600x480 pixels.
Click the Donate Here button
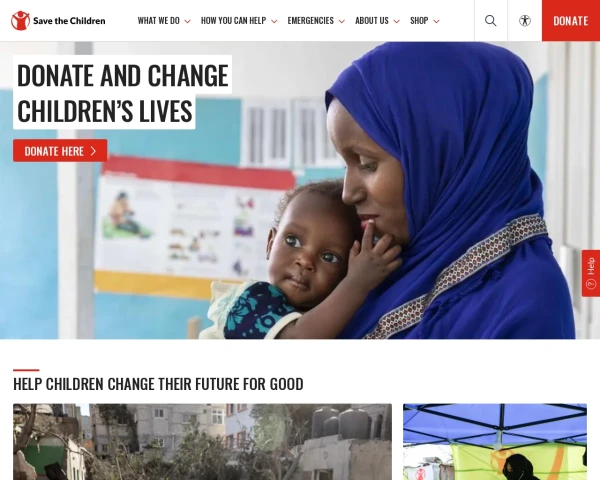[x=60, y=151]
